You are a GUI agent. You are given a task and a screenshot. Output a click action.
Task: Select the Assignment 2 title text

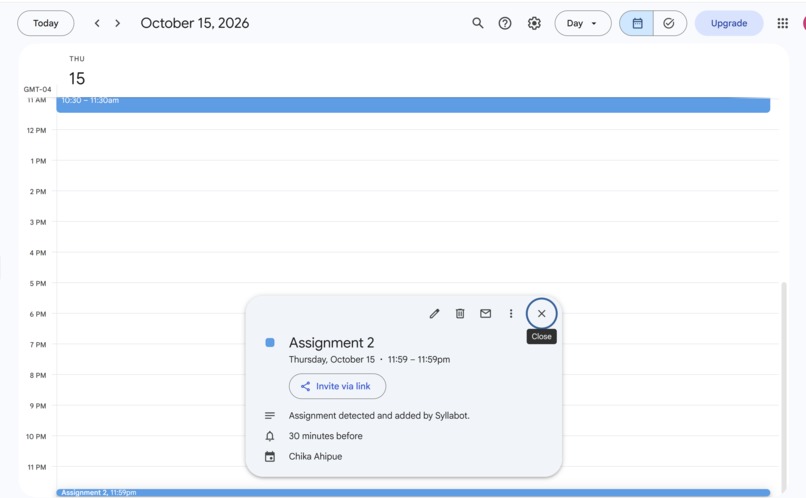332,343
